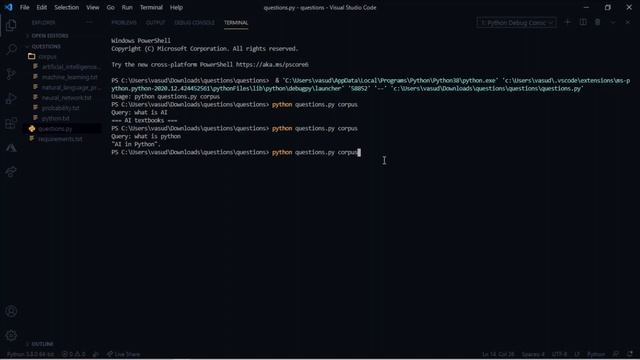The width and height of the screenshot is (640, 360).
Task: Open machine_learning.txt file
Action: click(70, 77)
